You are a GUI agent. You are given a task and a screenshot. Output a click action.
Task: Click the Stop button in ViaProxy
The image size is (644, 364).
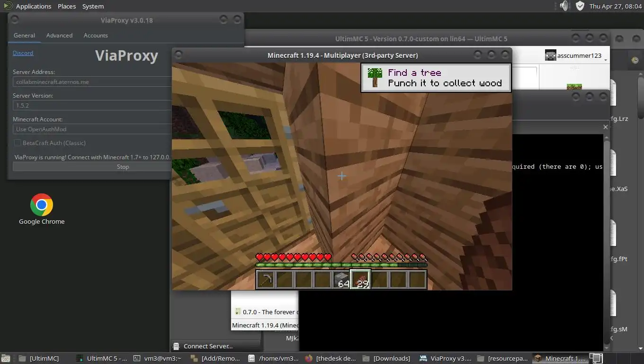pyautogui.click(x=92, y=166)
